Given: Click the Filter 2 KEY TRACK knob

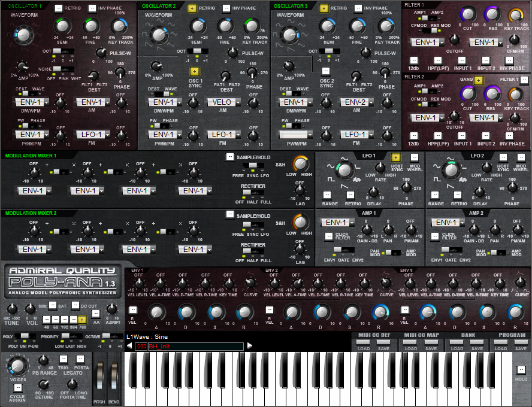Looking at the screenshot, I should point(516,94).
